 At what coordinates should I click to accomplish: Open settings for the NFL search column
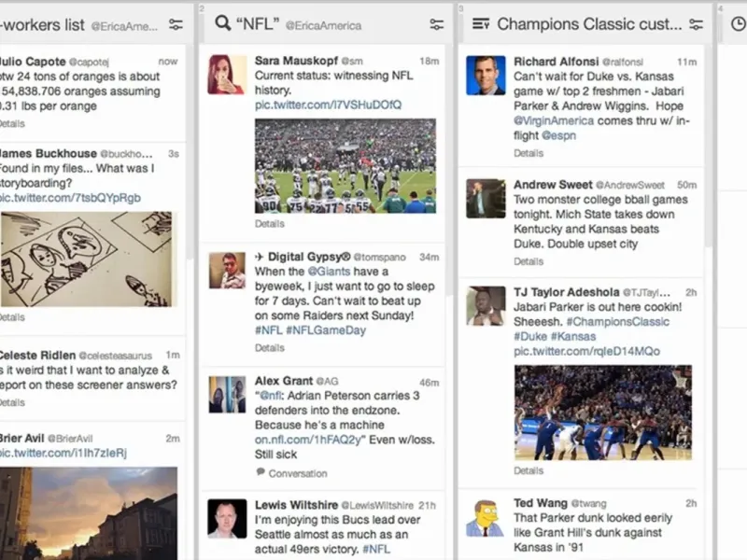tap(436, 24)
